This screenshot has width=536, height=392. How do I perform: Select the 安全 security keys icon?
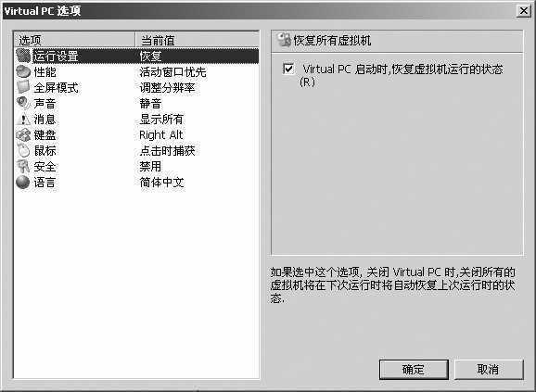coord(23,166)
